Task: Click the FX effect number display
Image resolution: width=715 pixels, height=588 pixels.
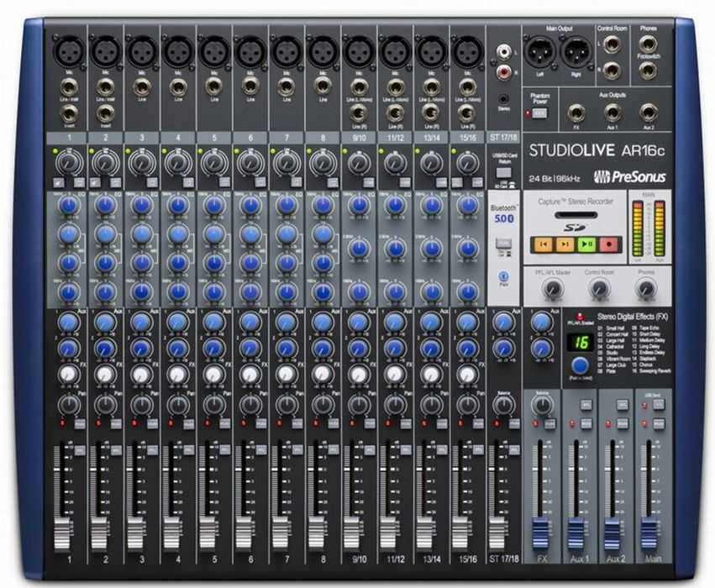Action: 579,340
